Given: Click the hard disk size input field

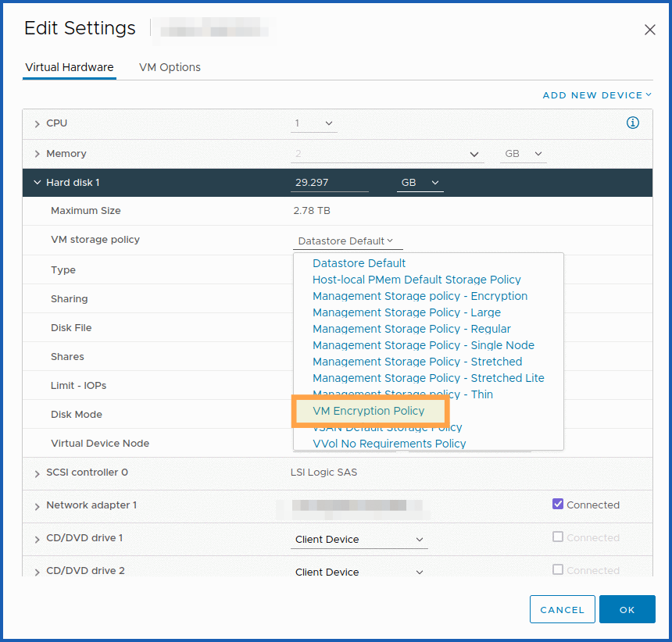Looking at the screenshot, I should [x=328, y=183].
